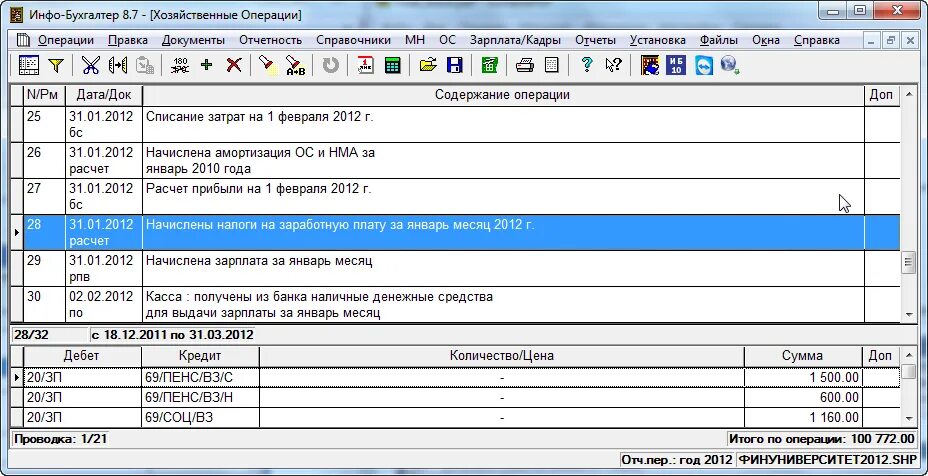
Task: Add a new operation with green plus
Action: 207,65
